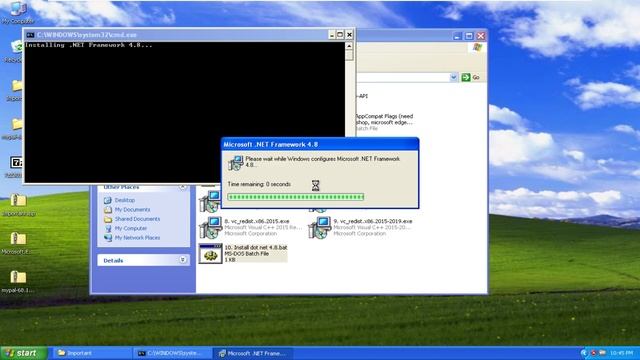Minimize the Explorer window
This screenshot has width=640, height=360.
457,36
